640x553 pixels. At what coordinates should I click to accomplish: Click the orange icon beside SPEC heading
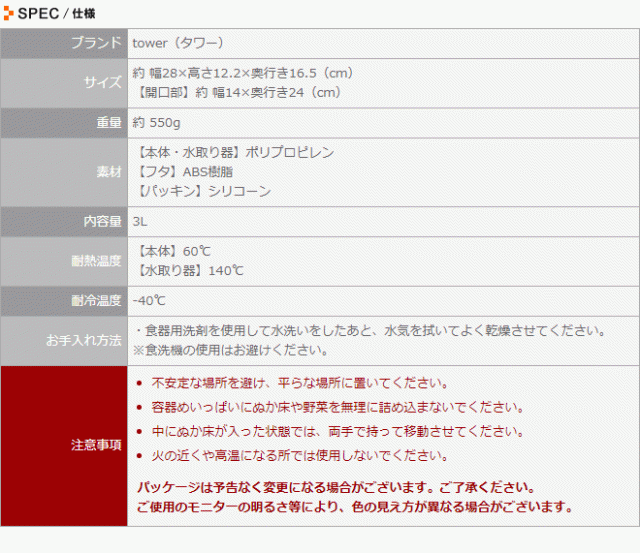point(9,13)
